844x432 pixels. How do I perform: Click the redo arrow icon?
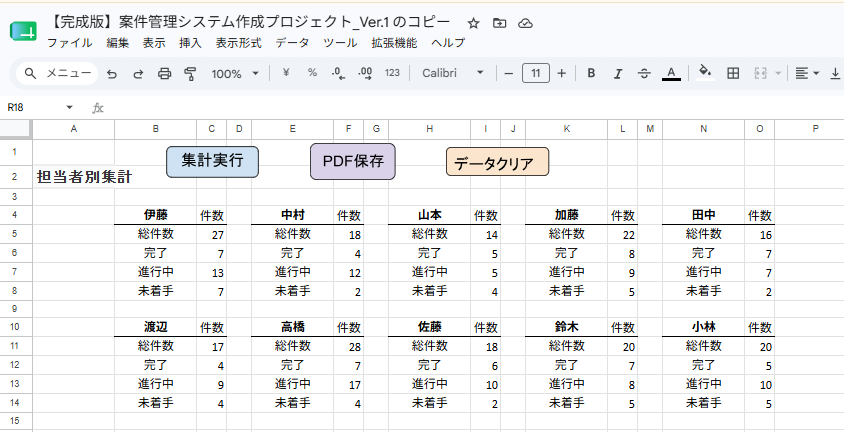tap(138, 74)
